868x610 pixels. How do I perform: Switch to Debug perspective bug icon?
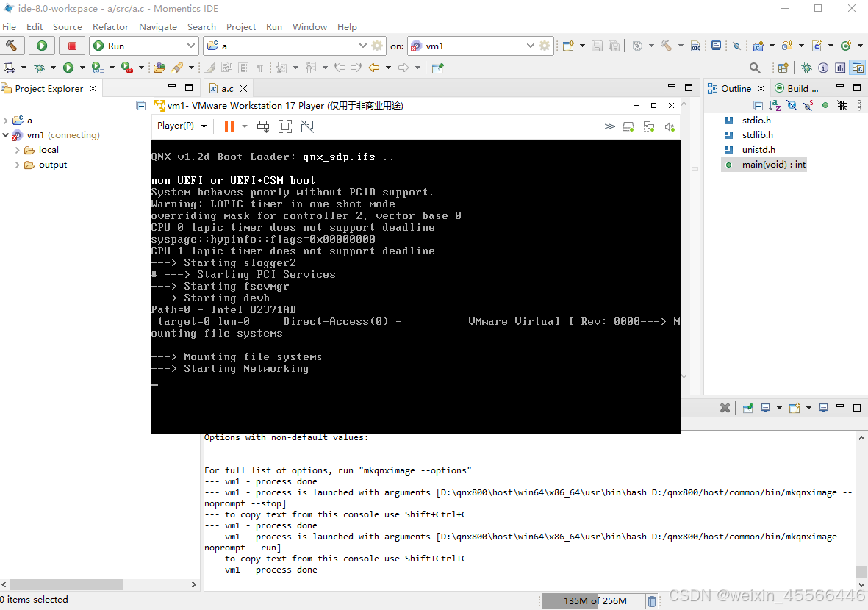pos(806,68)
